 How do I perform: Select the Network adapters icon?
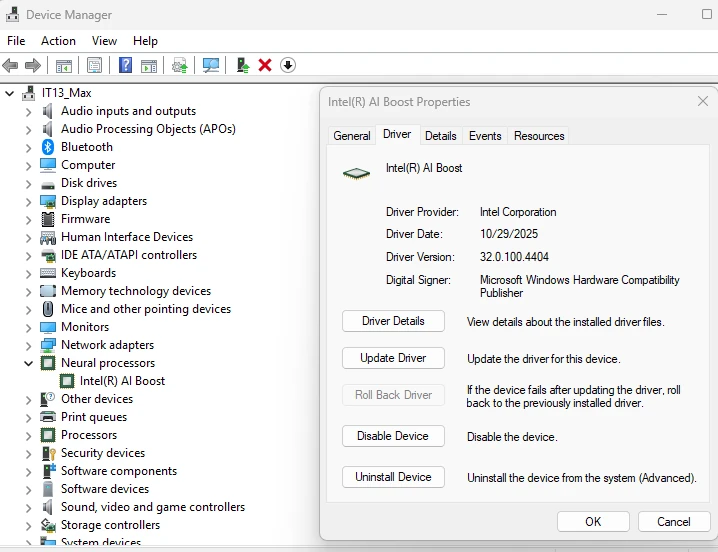[x=48, y=345]
